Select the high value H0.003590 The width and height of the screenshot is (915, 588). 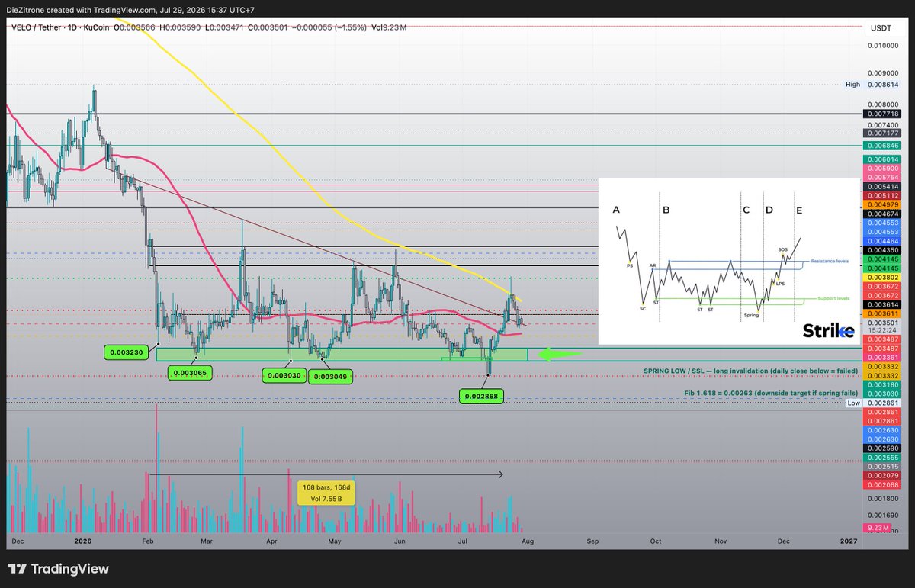point(179,27)
